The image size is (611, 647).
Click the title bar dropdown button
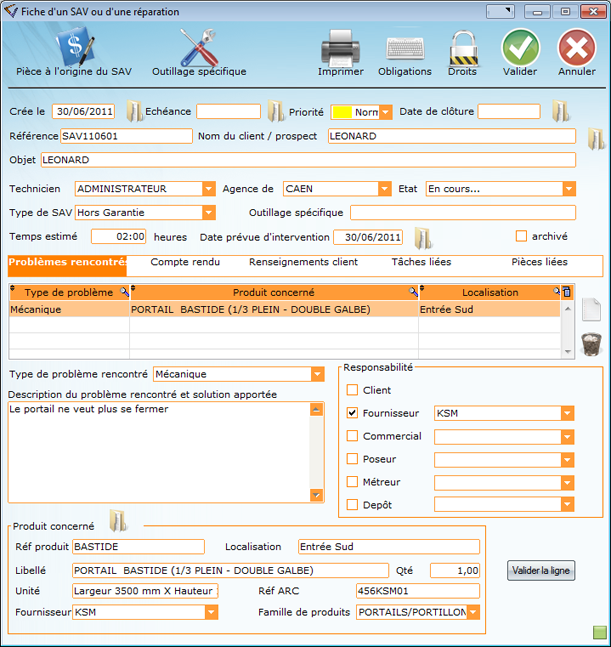click(500, 11)
